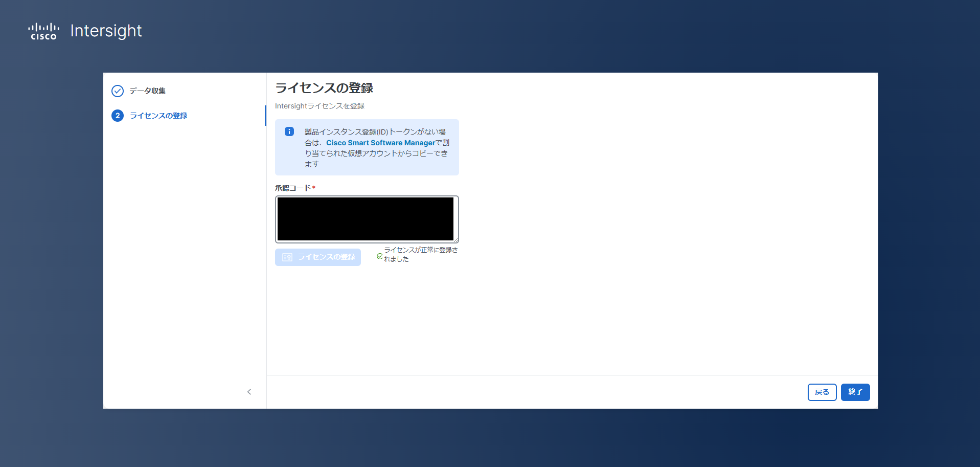Click the blue info icon in the banner

pyautogui.click(x=289, y=131)
